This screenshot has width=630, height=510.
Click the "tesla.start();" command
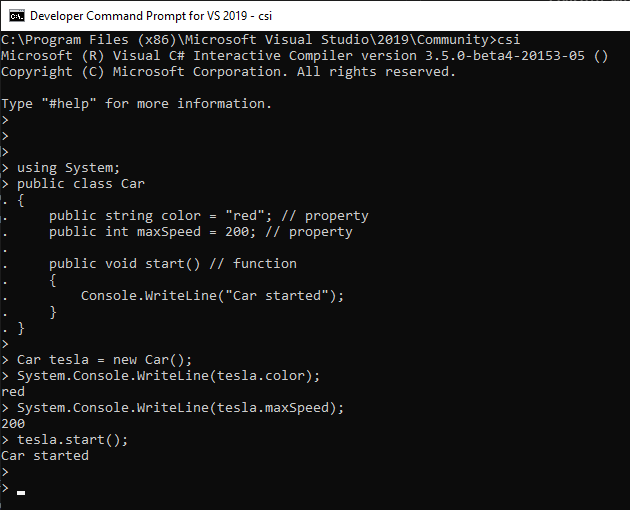[x=73, y=440]
